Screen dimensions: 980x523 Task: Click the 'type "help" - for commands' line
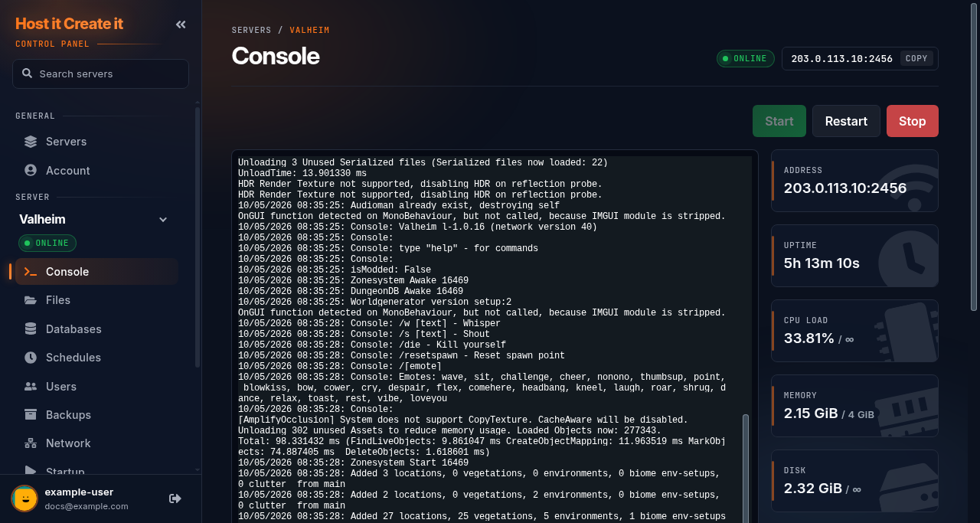click(388, 249)
